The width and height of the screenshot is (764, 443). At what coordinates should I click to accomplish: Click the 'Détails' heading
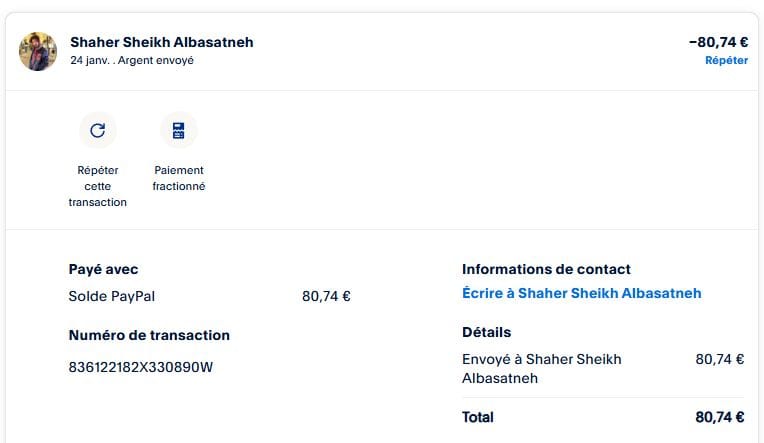click(486, 332)
